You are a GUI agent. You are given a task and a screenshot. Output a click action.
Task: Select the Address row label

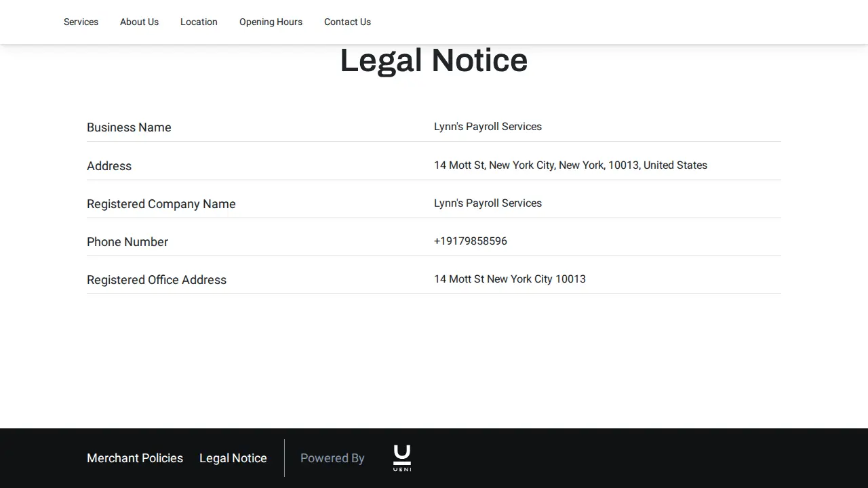point(109,166)
